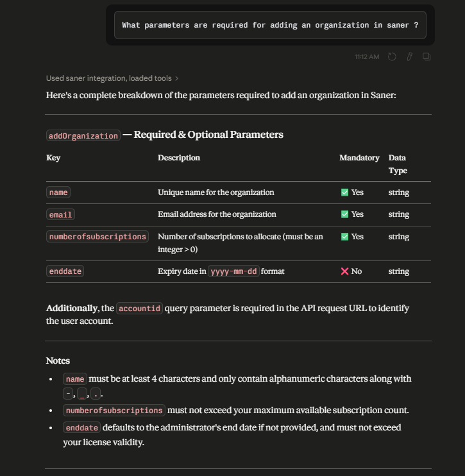Click the numberofsubscriptions key in the table
465x476 pixels.
pyautogui.click(x=97, y=237)
